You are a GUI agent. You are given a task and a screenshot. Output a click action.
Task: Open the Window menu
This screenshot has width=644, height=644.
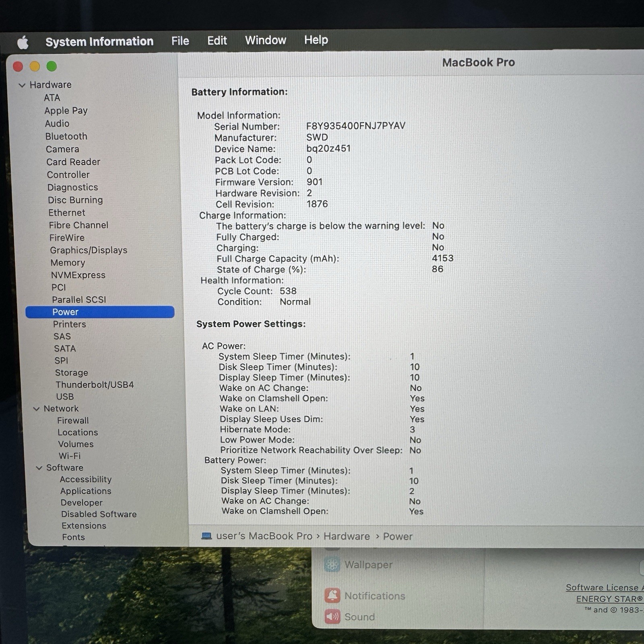click(266, 40)
